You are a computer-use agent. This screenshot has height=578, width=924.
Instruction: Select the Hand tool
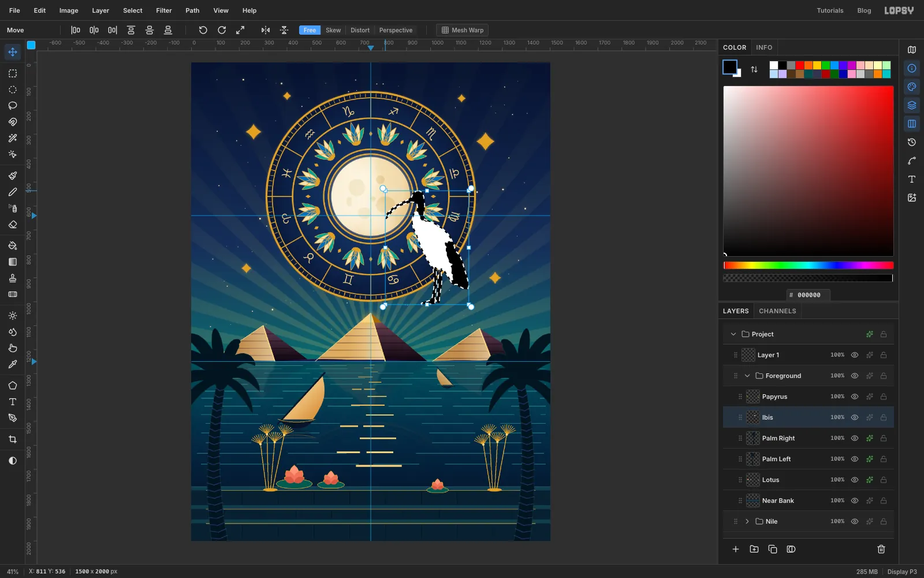(13, 348)
